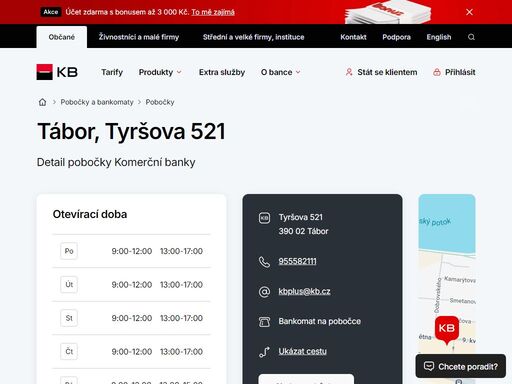This screenshot has width=512, height=384.
Task: Open the Pobočky a bankomaty breadcrumb
Action: (x=97, y=102)
